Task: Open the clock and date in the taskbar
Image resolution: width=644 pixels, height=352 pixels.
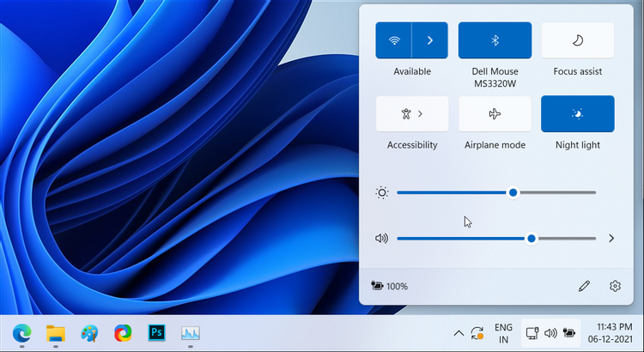Action: point(611,333)
